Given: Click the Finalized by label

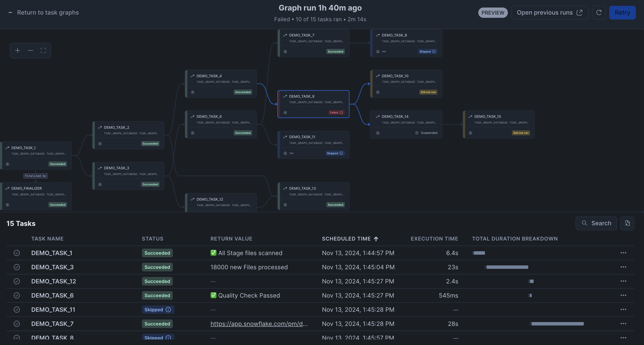Looking at the screenshot, I should point(36,176).
